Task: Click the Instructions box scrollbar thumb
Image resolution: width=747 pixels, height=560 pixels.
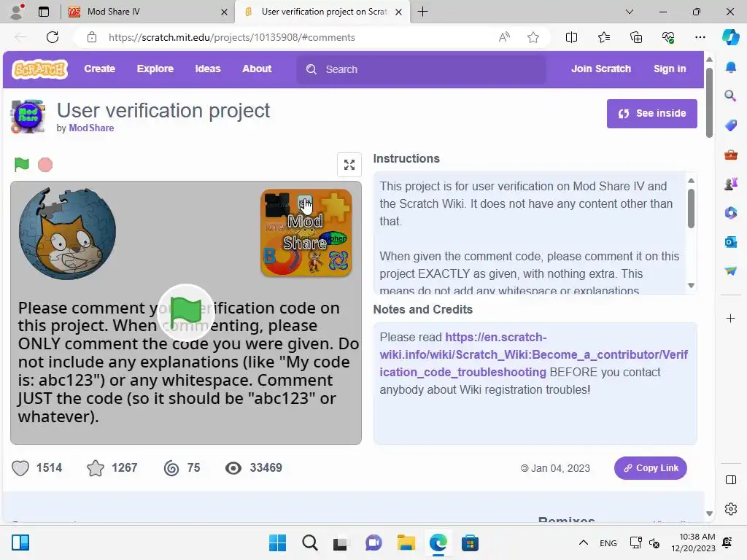Action: [x=691, y=209]
